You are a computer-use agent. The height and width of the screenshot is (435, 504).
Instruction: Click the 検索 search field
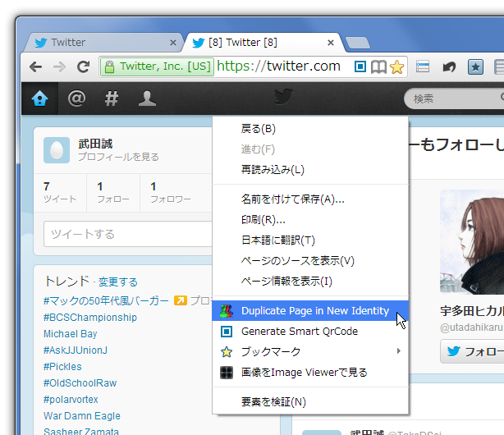(453, 98)
